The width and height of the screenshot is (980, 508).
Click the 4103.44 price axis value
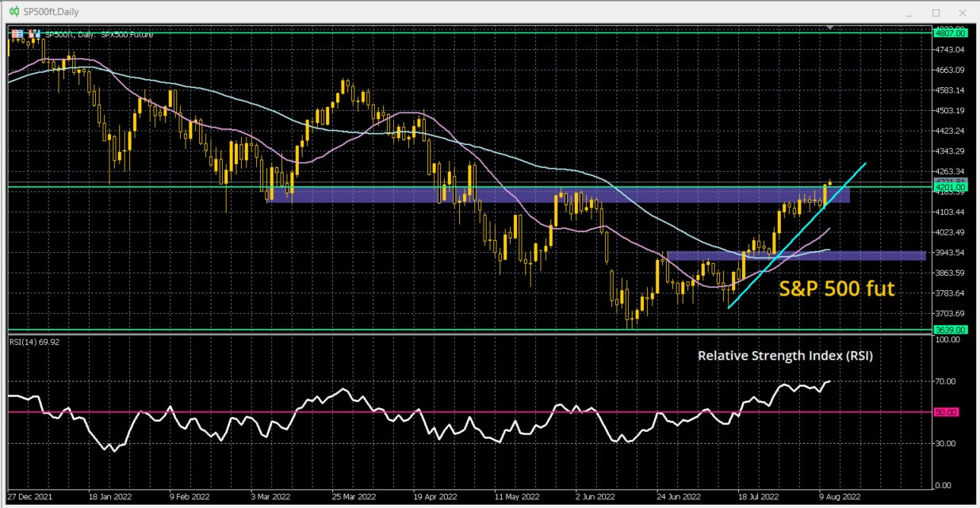[x=949, y=212]
